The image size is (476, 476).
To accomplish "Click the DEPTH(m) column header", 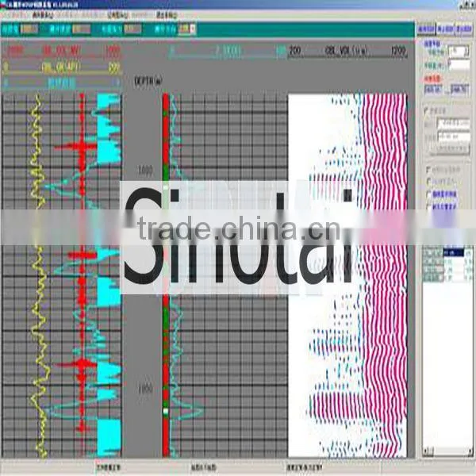I will (x=148, y=81).
